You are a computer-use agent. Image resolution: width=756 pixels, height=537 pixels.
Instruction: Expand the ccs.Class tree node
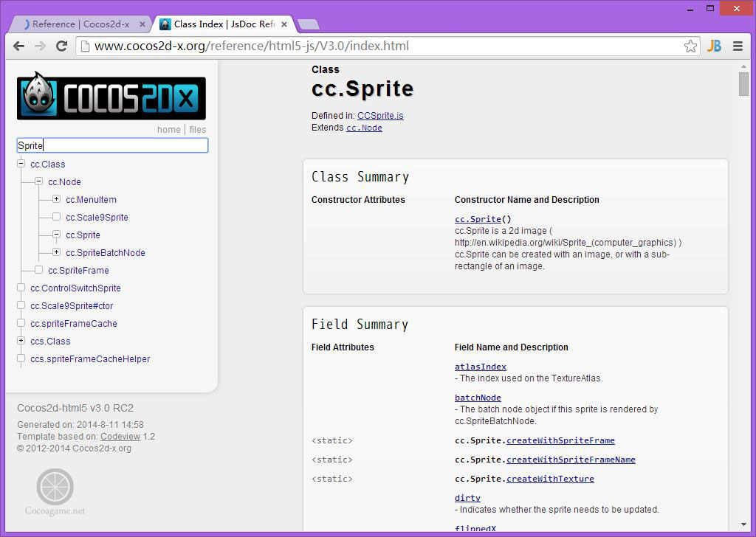[21, 341]
